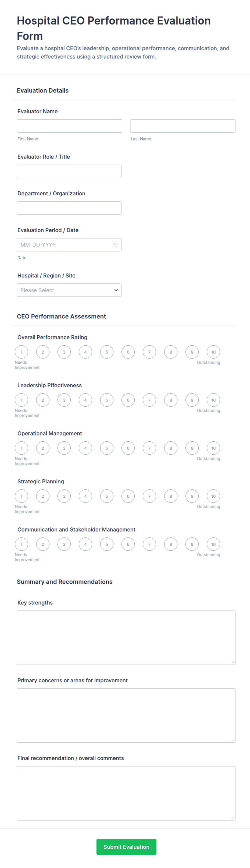Rate Overall Performance as 1

22,352
